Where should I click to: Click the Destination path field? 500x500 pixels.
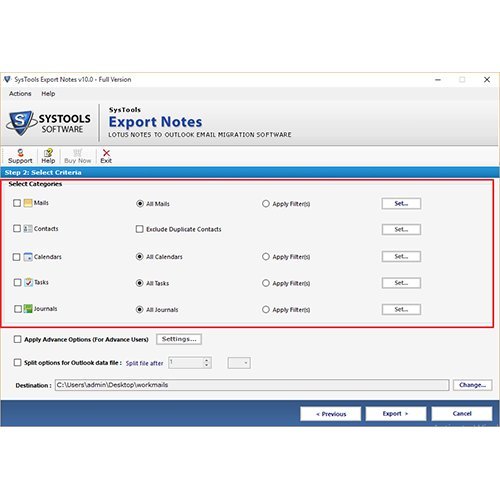coord(252,385)
